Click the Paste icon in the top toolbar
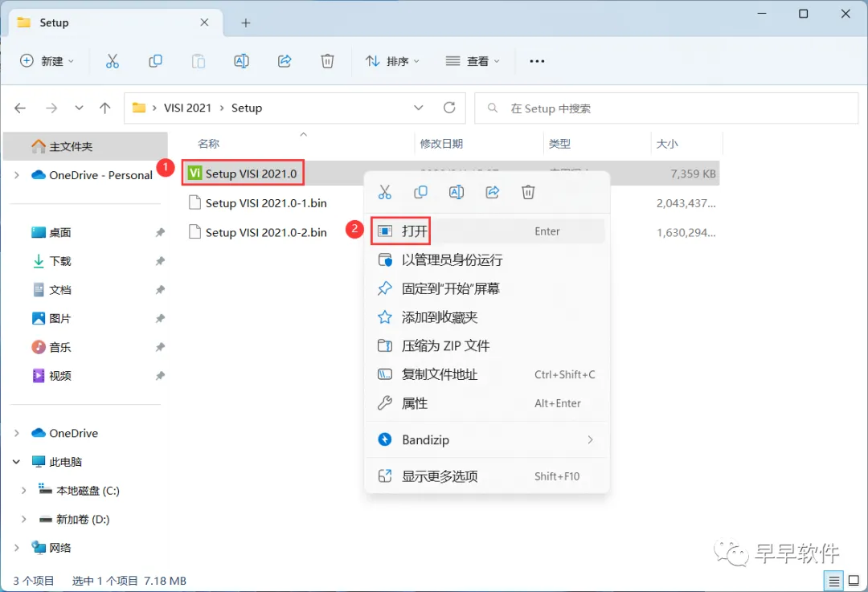This screenshot has height=592, width=868. (x=199, y=61)
